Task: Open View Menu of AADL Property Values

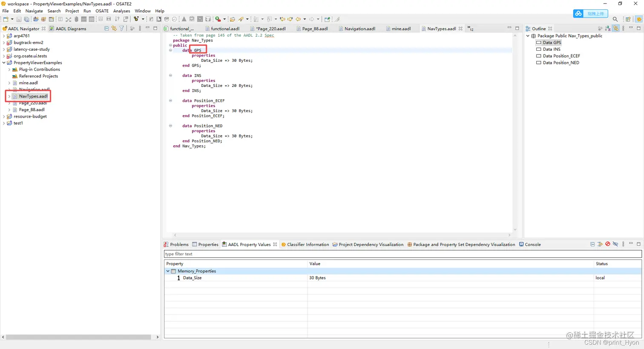Action: [623, 244]
